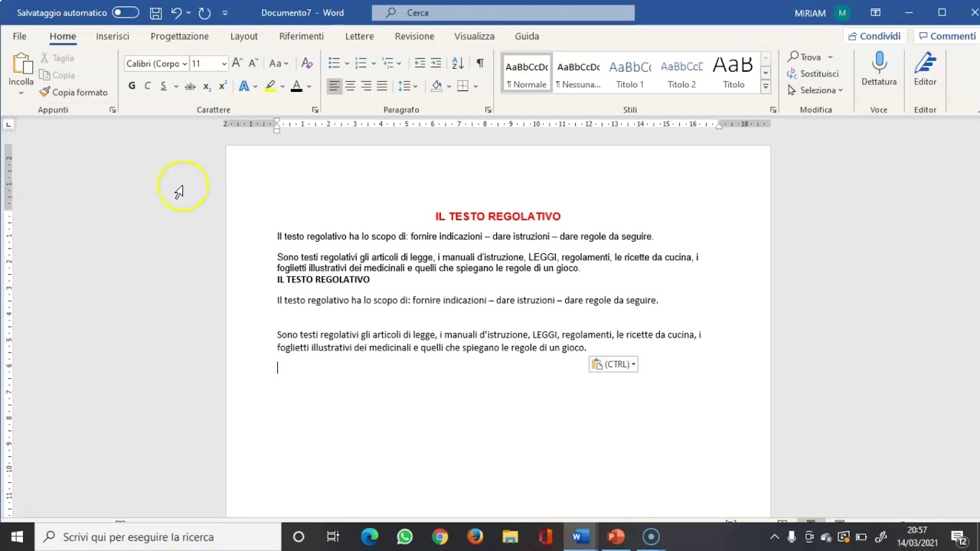Clear all formatting icon
The image size is (980, 551).
tap(307, 64)
